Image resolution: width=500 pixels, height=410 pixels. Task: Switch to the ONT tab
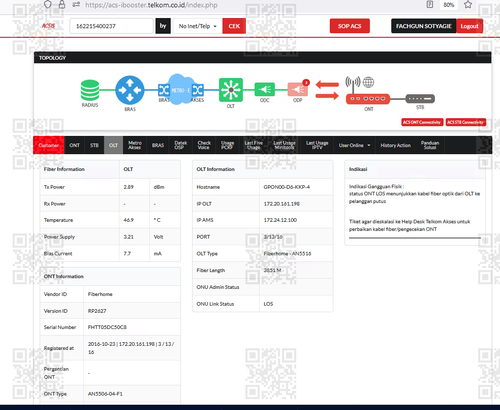tap(74, 145)
